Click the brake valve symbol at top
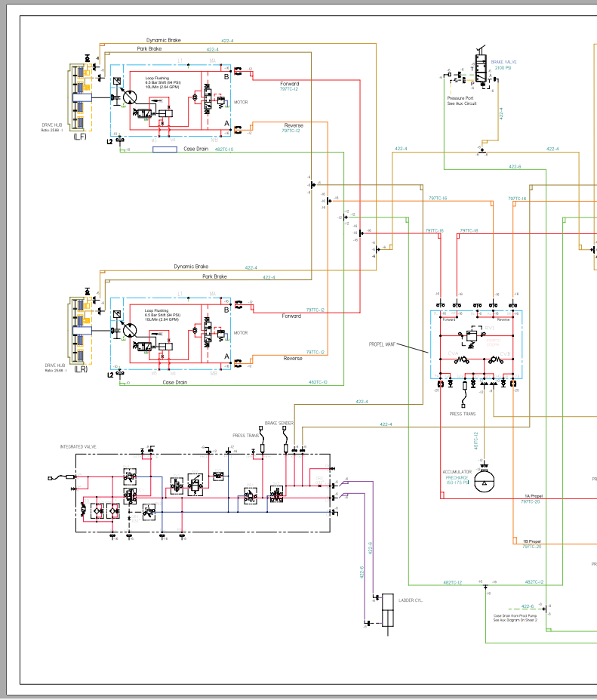The height and width of the screenshot is (700, 597). tap(480, 69)
